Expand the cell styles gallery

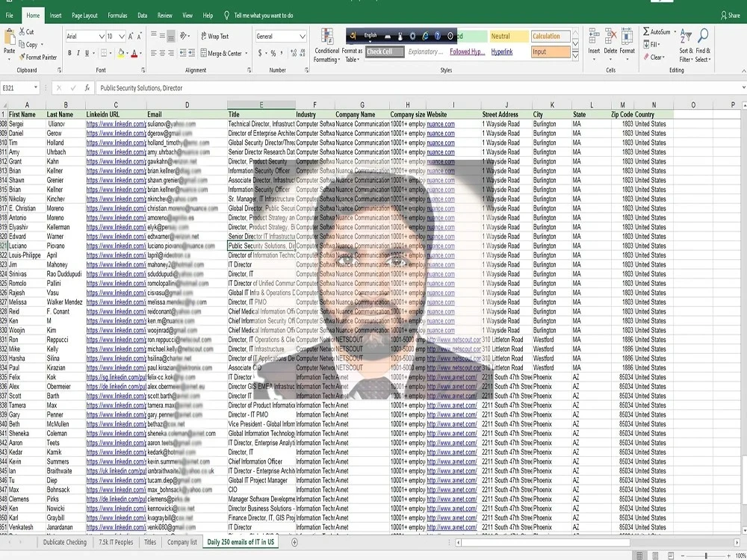click(x=575, y=55)
